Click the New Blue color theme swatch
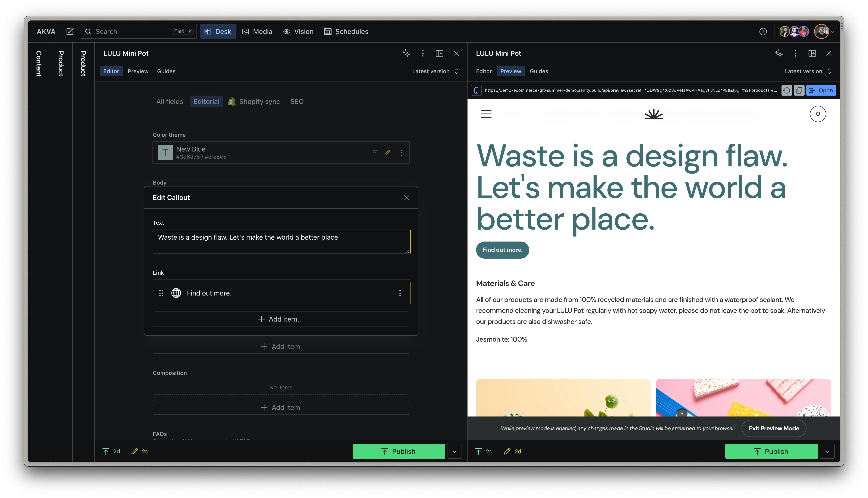The height and width of the screenshot is (498, 868). (165, 153)
